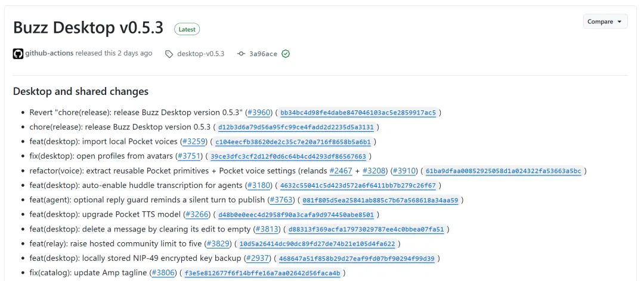Click the Desktop and shared changes heading
Screen dimensions: 644x281
coord(81,91)
